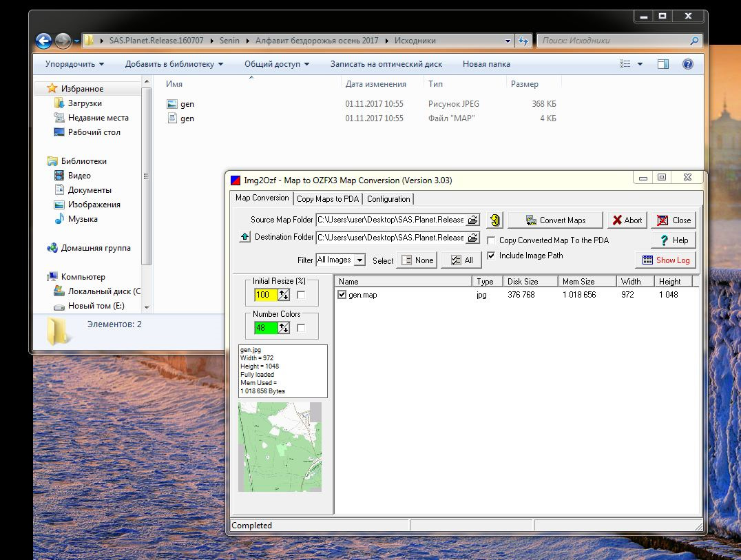Open the Explorer view options dropdown arrow

click(x=640, y=64)
